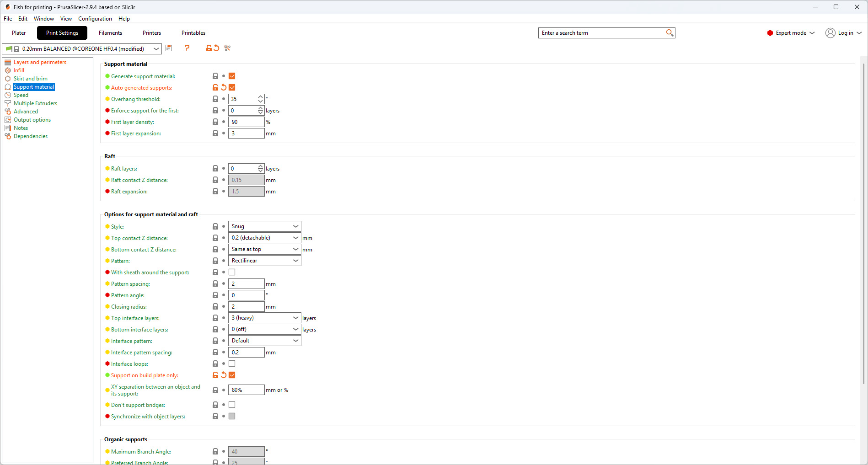Viewport: 868px width, 465px height.
Task: Increase Raft layers with the up stepper
Action: 260,166
